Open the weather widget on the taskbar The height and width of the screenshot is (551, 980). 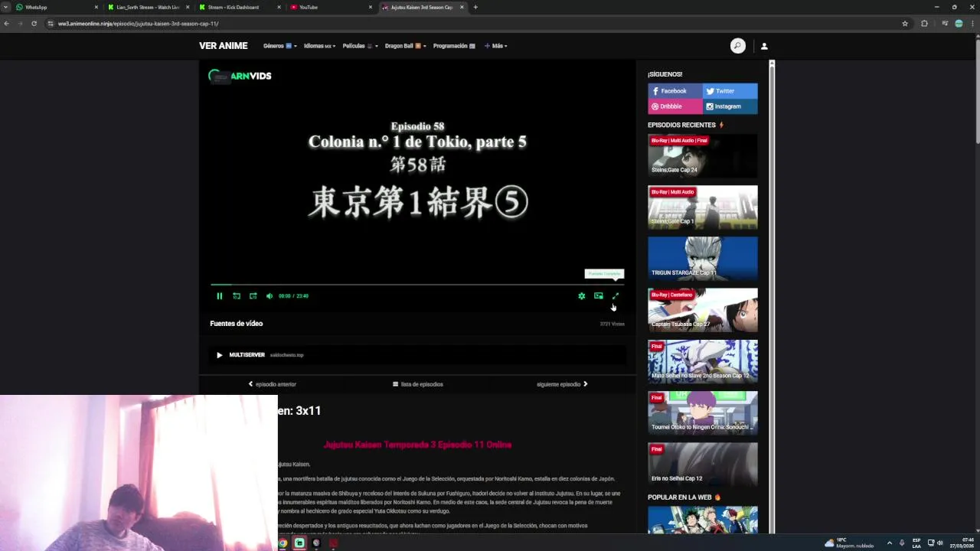[848, 543]
